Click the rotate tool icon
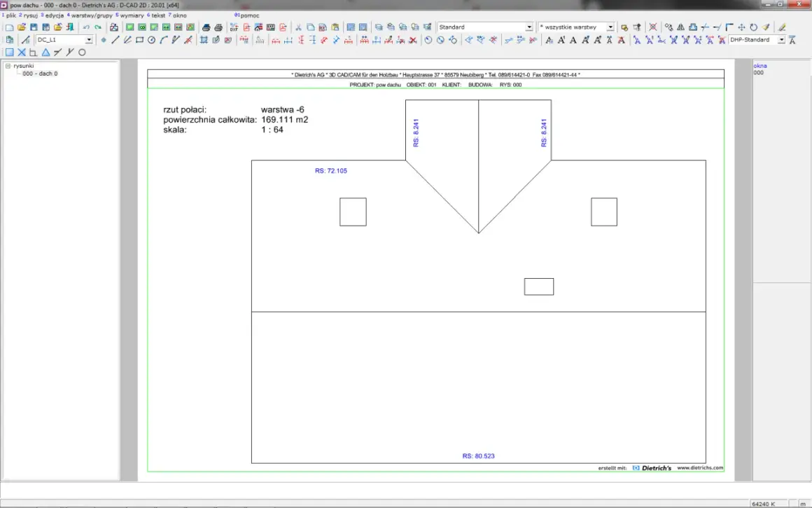The image size is (812, 508). click(753, 27)
